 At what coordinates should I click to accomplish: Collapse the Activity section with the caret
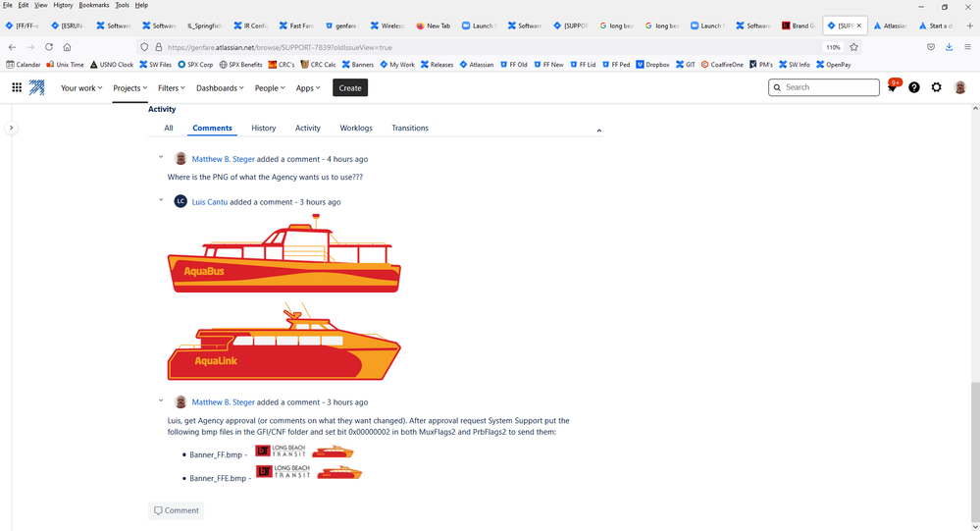click(x=598, y=131)
